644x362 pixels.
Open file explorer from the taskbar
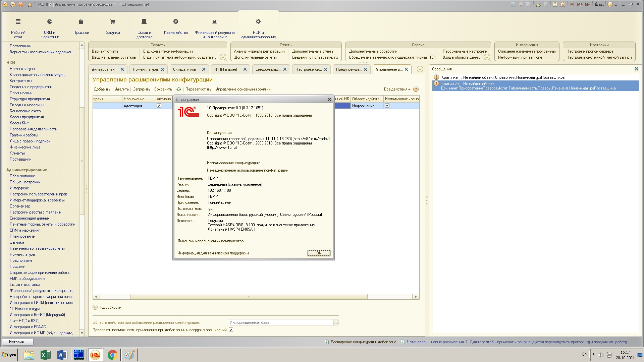point(29,355)
